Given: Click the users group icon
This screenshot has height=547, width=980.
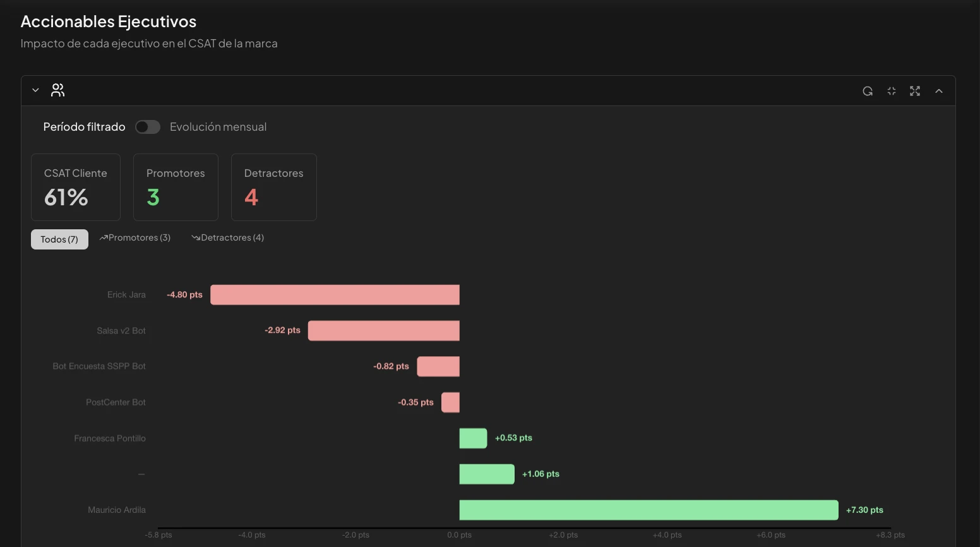Looking at the screenshot, I should pos(58,90).
